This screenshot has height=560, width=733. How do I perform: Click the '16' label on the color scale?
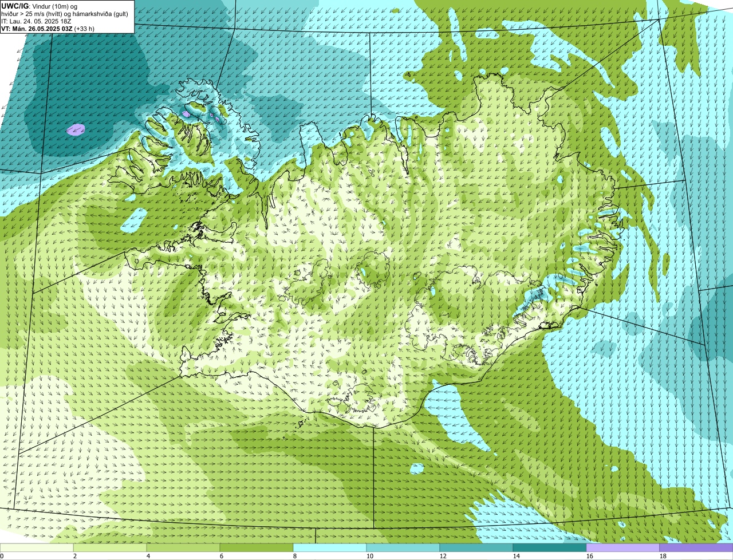point(590,556)
